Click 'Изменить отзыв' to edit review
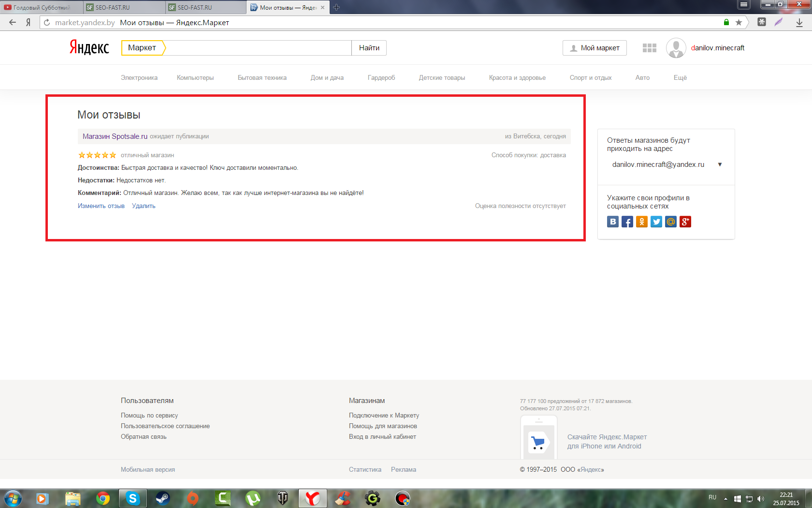812x508 pixels. [101, 206]
